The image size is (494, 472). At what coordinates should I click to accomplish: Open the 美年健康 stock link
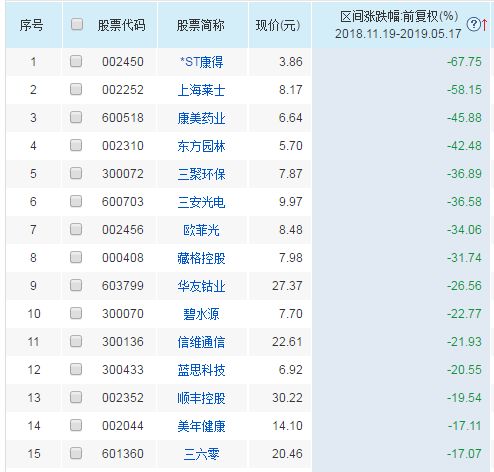(x=201, y=426)
